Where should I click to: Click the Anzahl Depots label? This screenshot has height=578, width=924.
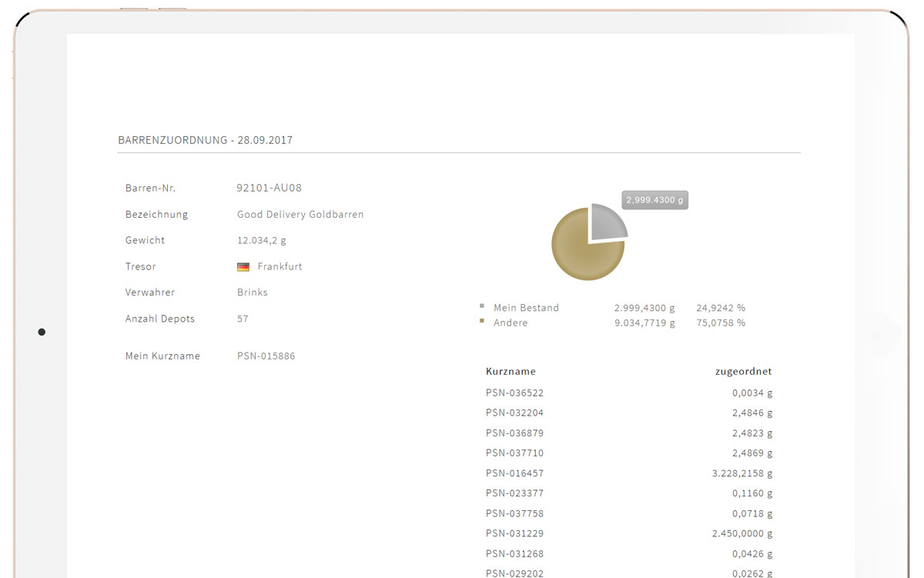click(x=160, y=319)
